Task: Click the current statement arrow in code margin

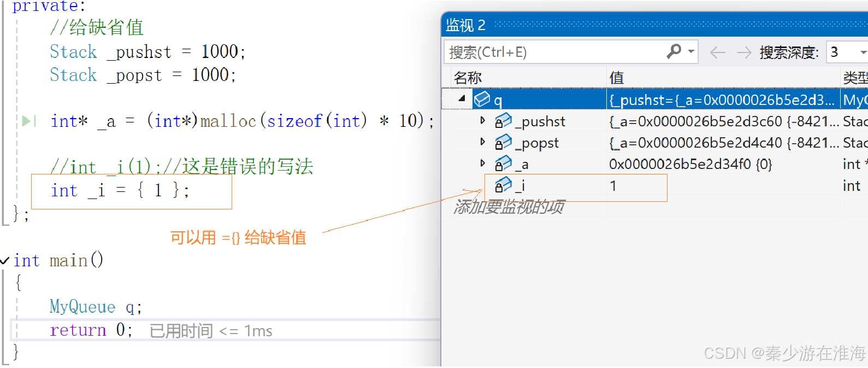Action: pos(29,121)
